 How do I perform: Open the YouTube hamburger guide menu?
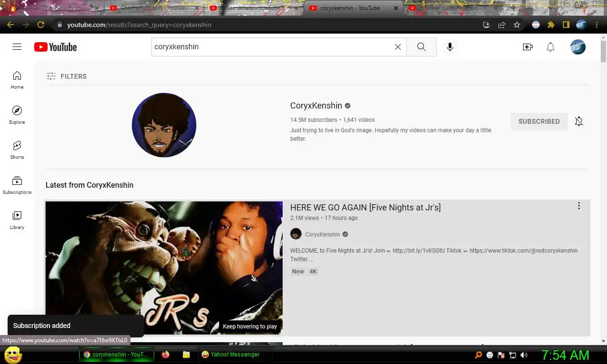(x=17, y=46)
